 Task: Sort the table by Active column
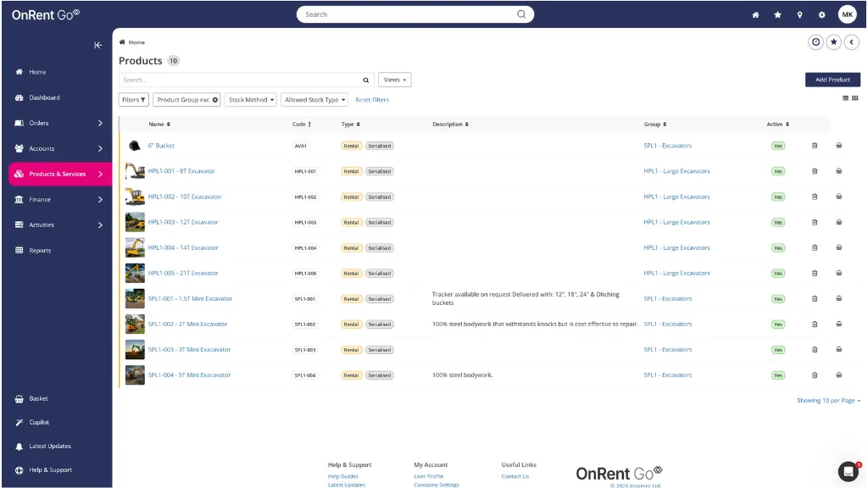778,124
